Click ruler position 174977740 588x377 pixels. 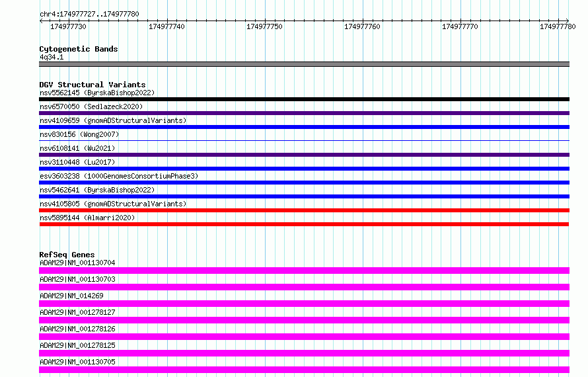[x=166, y=26]
